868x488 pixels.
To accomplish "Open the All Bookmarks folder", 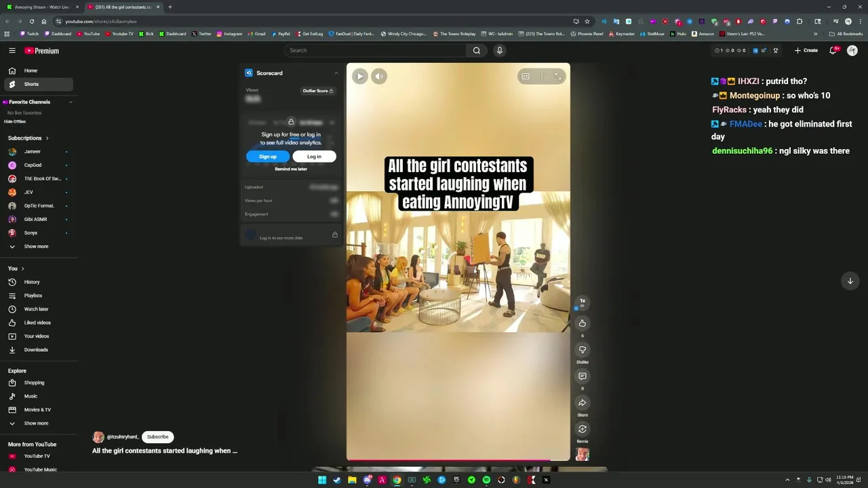I will (846, 34).
